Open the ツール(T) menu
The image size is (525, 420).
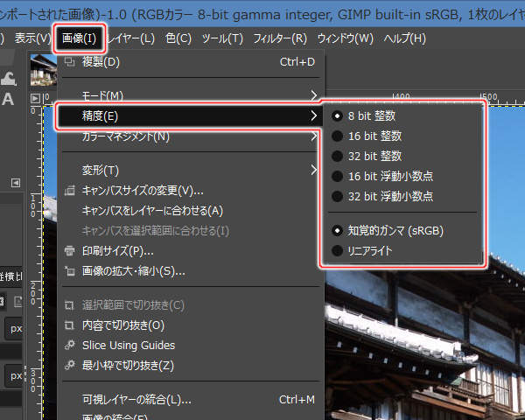(x=222, y=38)
